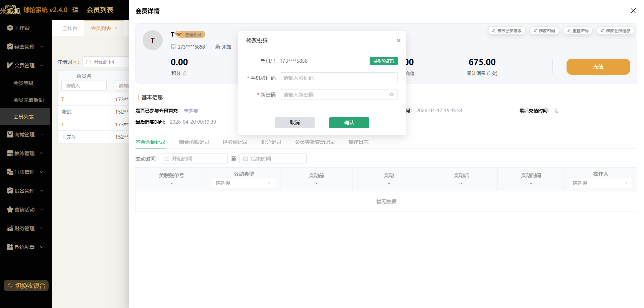644x308 pixels.
Task: Expand the 系统配置 menu
Action: [x=25, y=247]
